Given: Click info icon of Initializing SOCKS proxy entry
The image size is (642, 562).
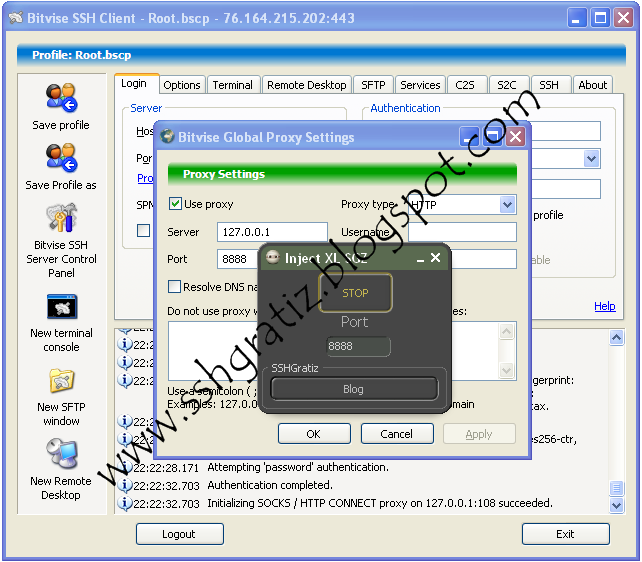Looking at the screenshot, I should coord(124,503).
